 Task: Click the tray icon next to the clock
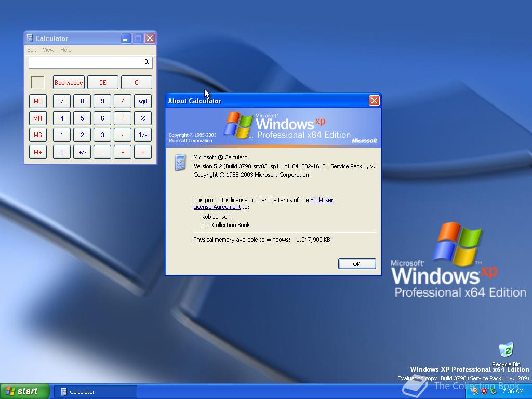click(494, 392)
